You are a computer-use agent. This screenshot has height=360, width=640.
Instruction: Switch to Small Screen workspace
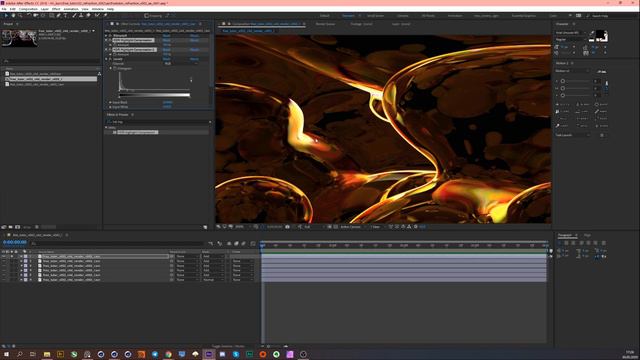click(x=375, y=16)
